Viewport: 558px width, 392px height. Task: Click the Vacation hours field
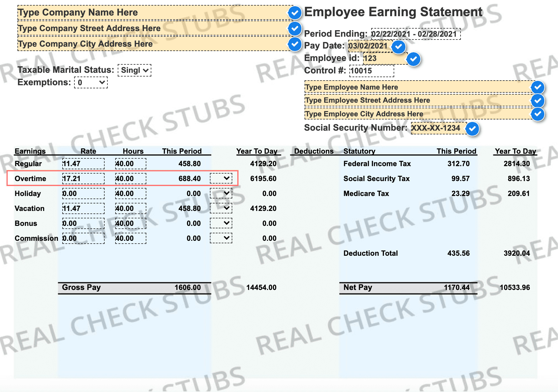click(131, 208)
